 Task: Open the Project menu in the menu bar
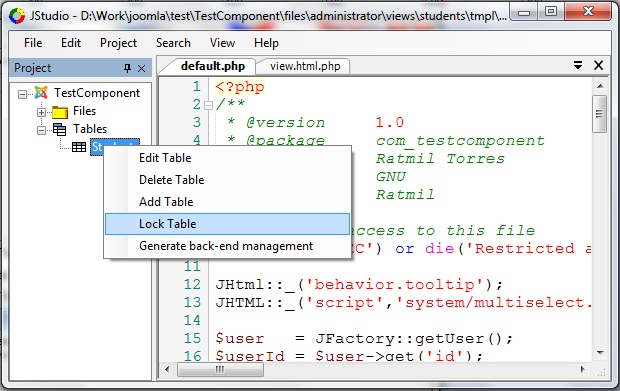[x=118, y=43]
